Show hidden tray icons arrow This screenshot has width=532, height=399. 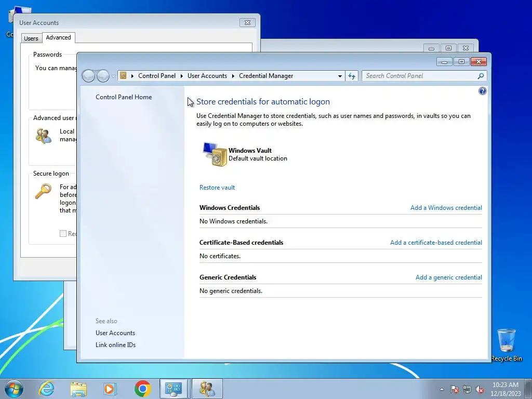pos(442,389)
